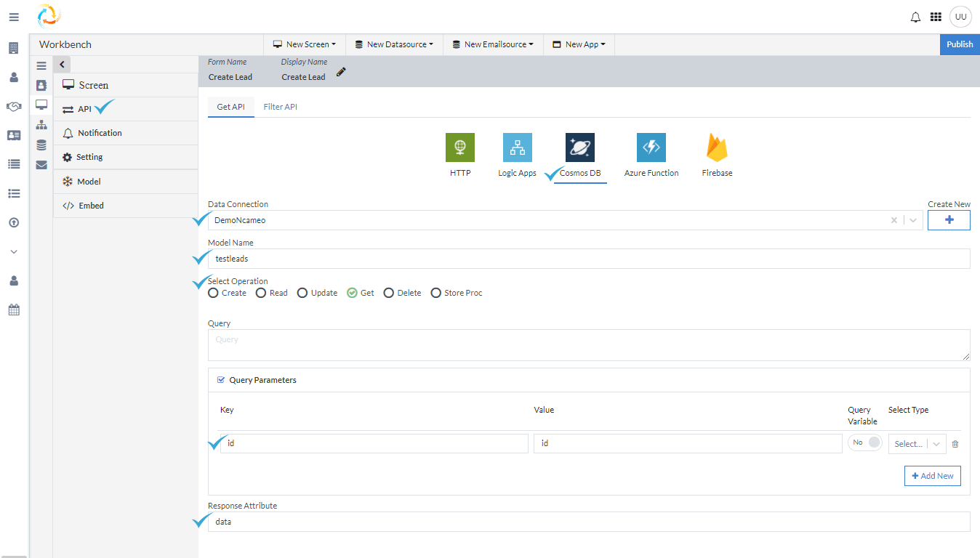
Task: Switch to the Get API tab
Action: coord(231,107)
